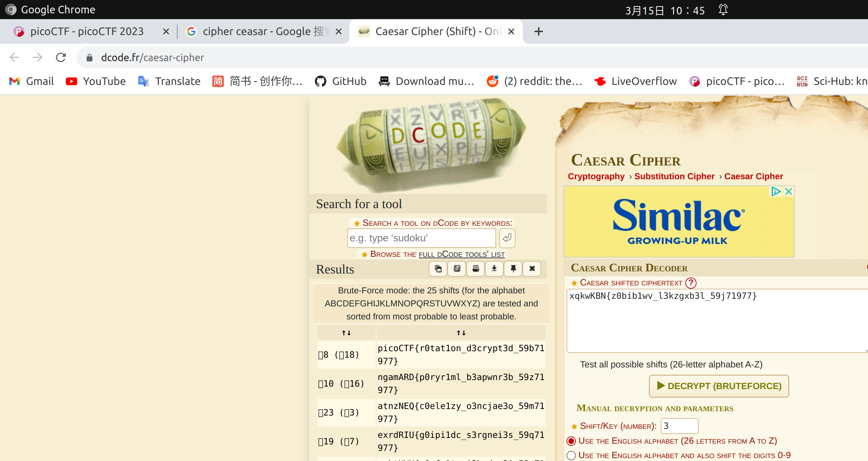Open the Sci-Hub bookmark
Viewport: 868px width, 461px height.
(x=832, y=81)
